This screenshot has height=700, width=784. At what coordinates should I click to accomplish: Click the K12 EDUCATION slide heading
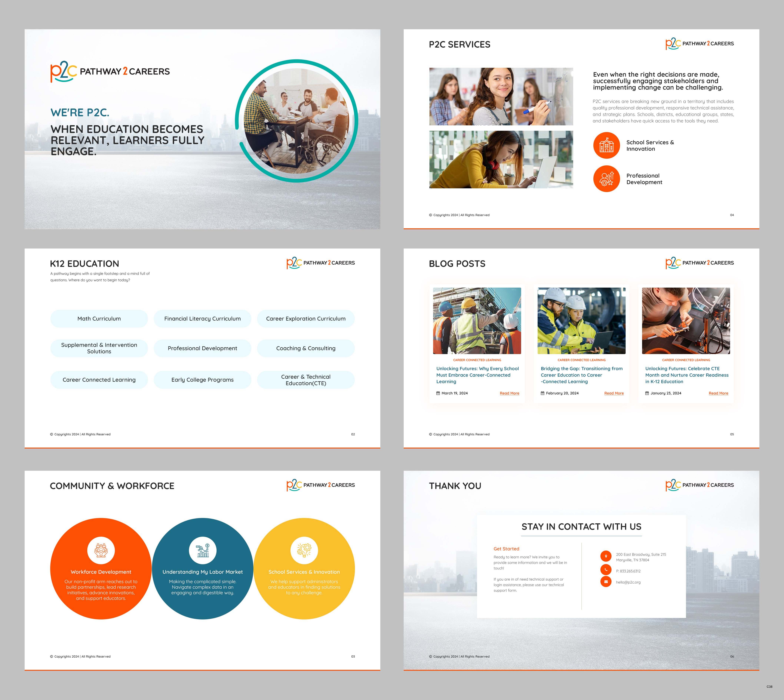tap(84, 264)
